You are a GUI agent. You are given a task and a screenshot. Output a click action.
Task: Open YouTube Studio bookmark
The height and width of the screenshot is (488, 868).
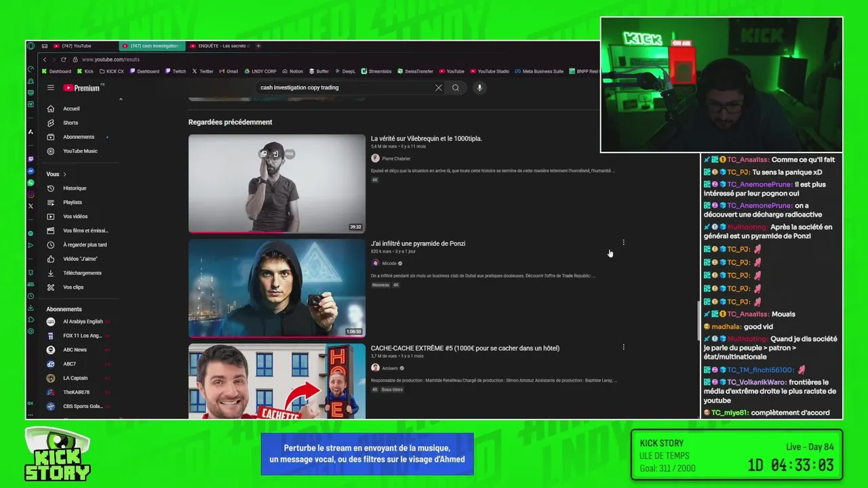(x=489, y=71)
